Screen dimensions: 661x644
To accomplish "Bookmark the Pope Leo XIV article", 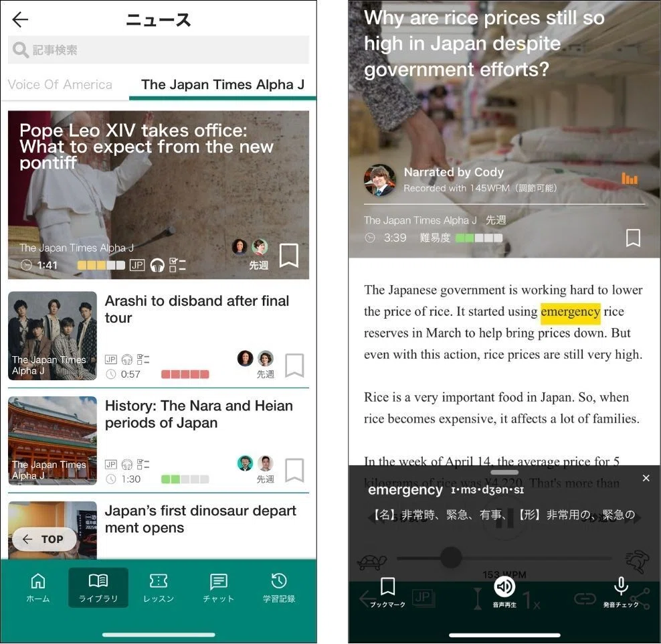I will [289, 255].
